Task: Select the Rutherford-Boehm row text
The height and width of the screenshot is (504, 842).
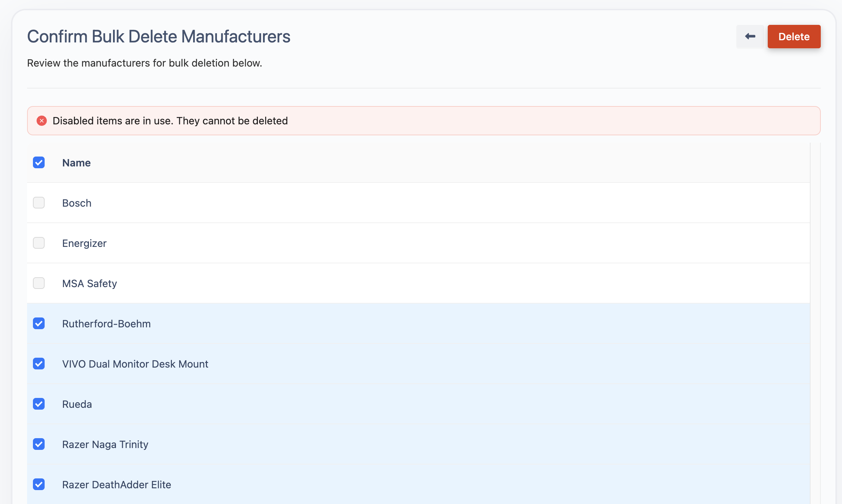Action: click(106, 324)
